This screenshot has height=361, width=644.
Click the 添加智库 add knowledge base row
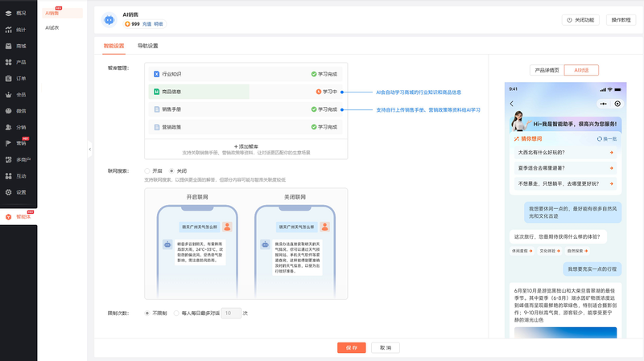point(246,146)
